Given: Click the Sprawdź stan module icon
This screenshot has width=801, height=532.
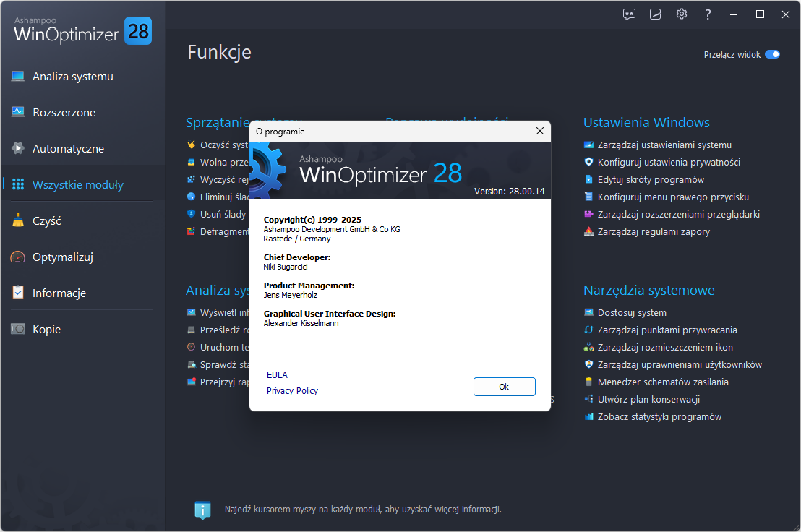Looking at the screenshot, I should coord(191,364).
